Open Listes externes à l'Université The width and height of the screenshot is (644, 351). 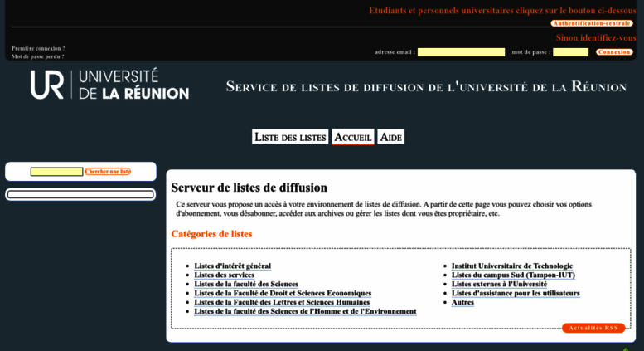click(x=500, y=284)
